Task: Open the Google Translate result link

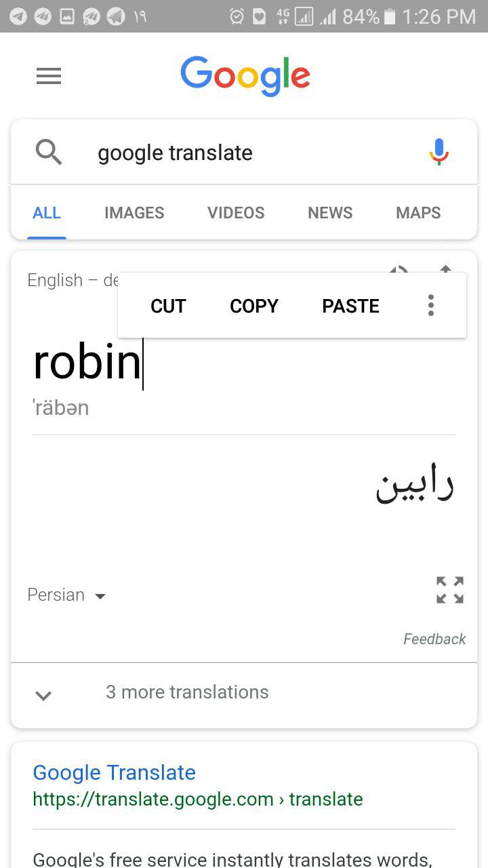Action: point(114,772)
